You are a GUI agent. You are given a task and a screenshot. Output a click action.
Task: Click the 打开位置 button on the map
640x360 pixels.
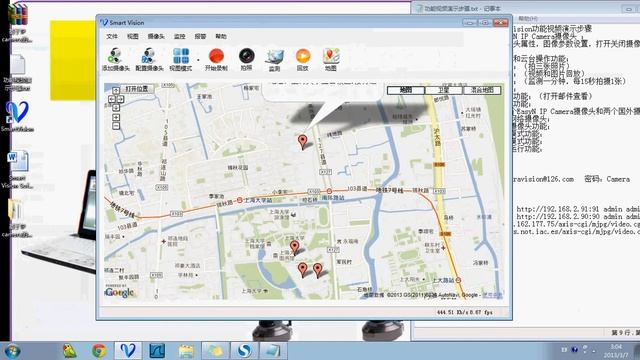pos(137,89)
